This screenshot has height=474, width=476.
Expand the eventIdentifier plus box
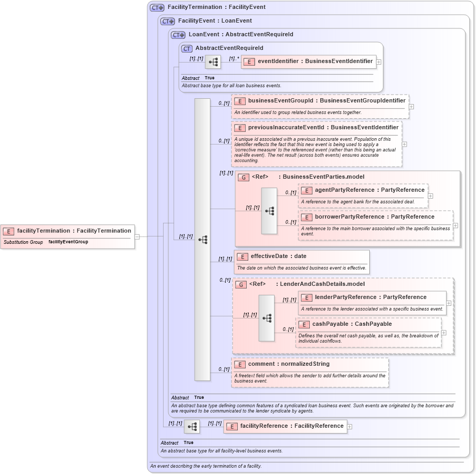click(379, 61)
